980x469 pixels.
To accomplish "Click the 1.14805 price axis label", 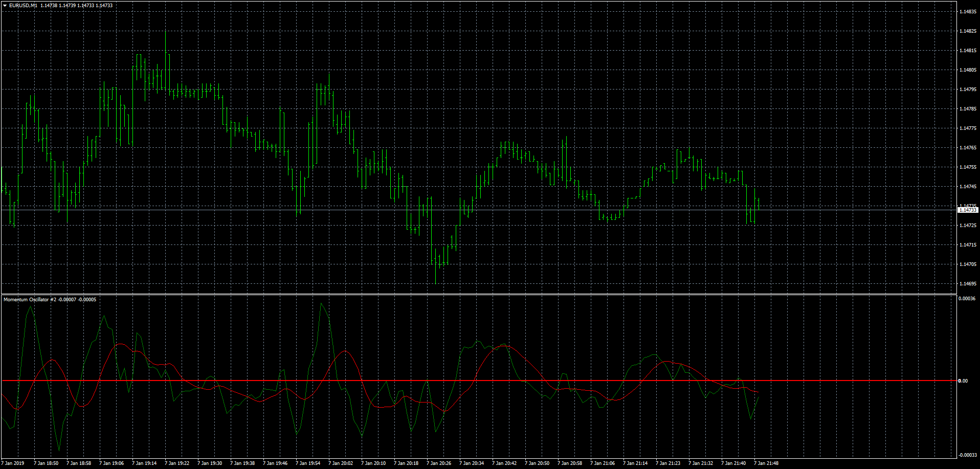I will pos(968,70).
